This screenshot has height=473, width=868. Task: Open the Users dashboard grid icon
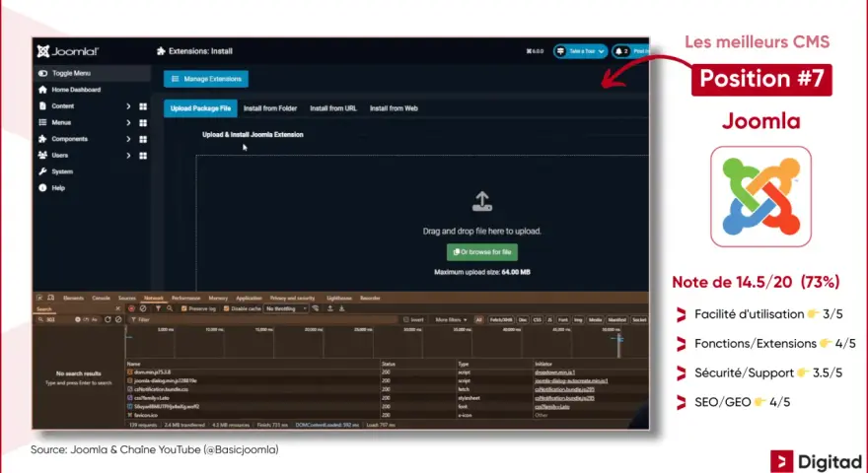(x=143, y=156)
